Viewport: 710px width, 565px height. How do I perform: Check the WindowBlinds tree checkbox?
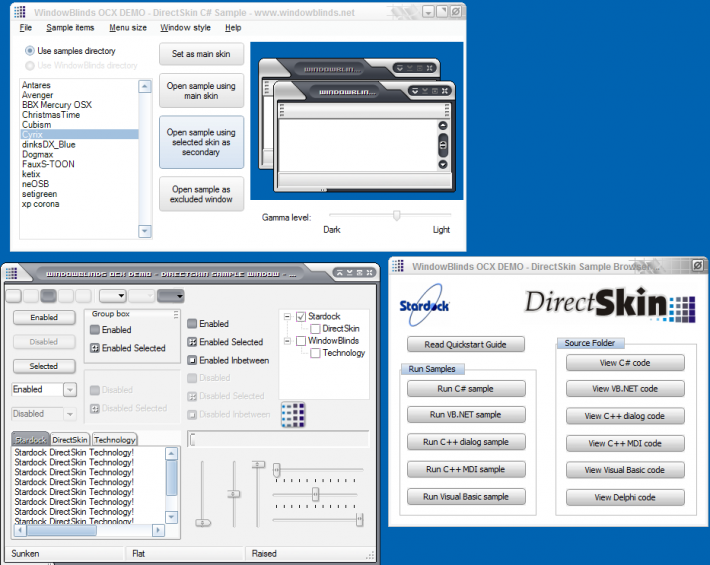(301, 341)
